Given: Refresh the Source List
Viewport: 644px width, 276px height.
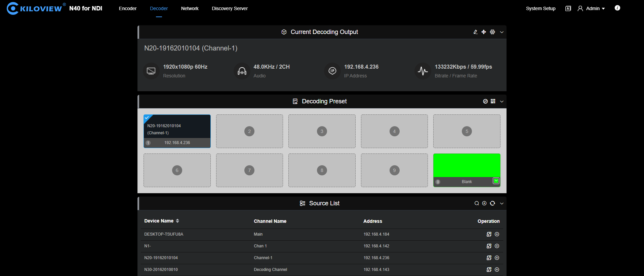Looking at the screenshot, I should click(492, 203).
